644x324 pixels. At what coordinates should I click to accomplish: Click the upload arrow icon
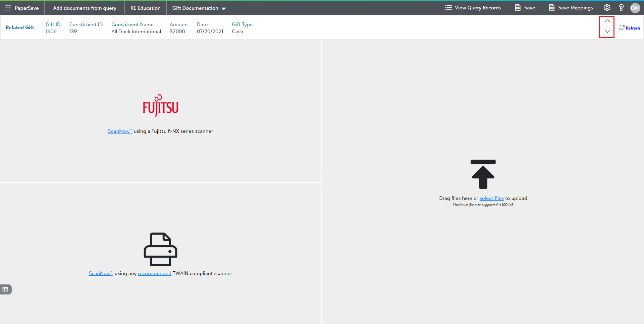pyautogui.click(x=483, y=174)
